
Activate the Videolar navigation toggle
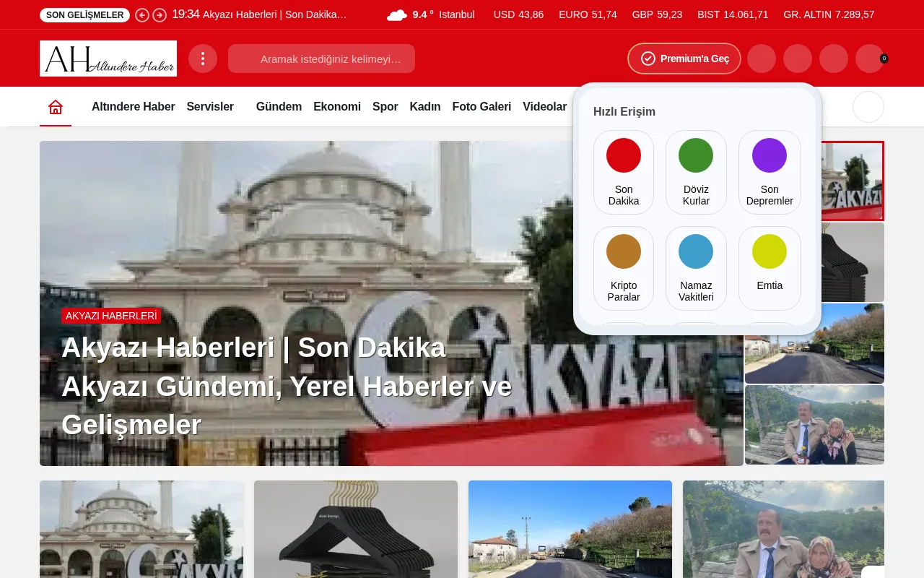click(544, 106)
